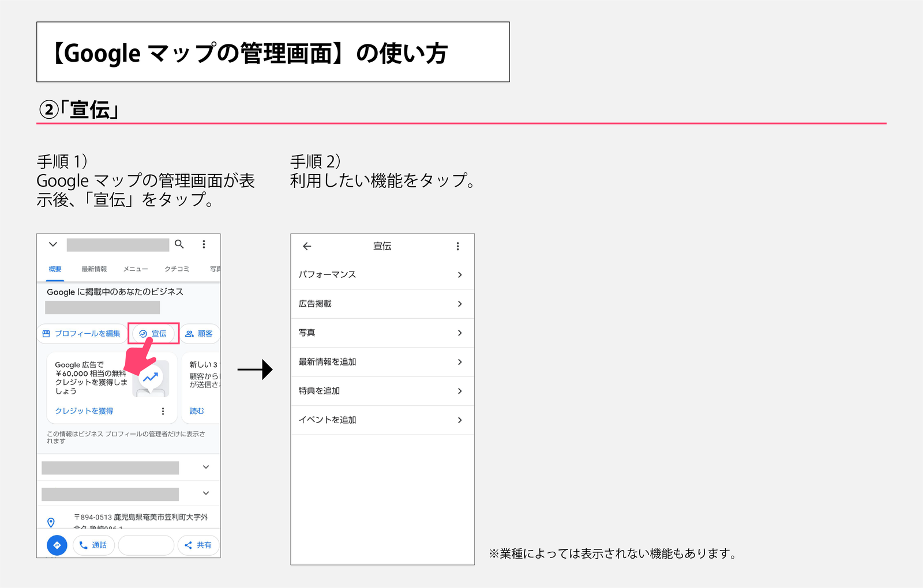
Task: Tap the 顧客 button
Action: coord(200,334)
